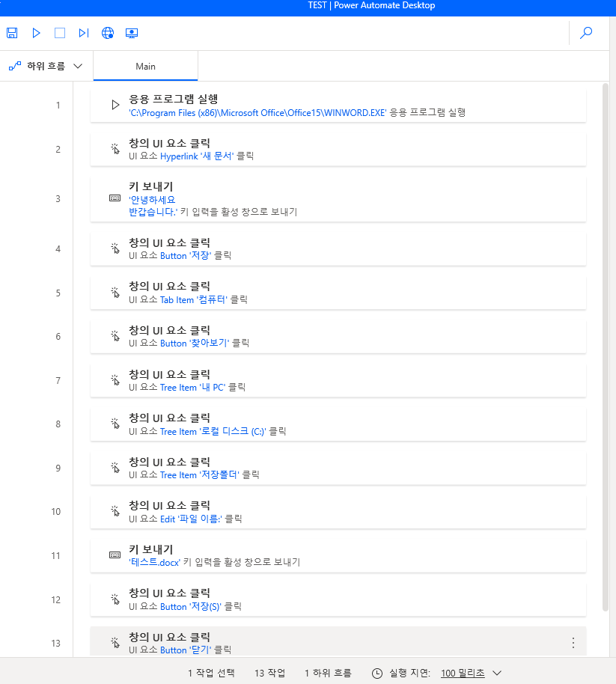Click the clock icon beside 실행 지연
The width and height of the screenshot is (616, 684).
click(377, 673)
